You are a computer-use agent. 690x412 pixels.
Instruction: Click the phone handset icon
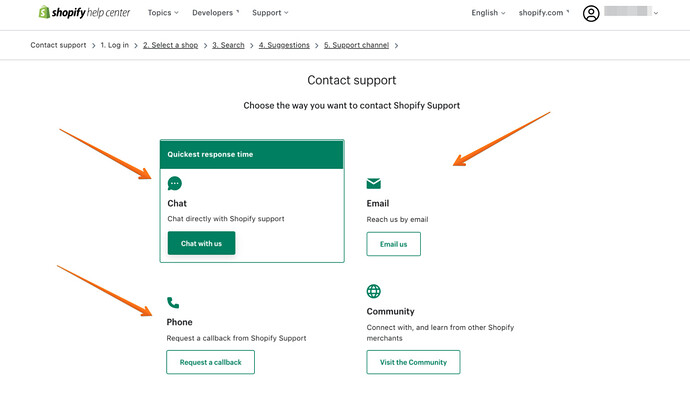[x=173, y=302]
